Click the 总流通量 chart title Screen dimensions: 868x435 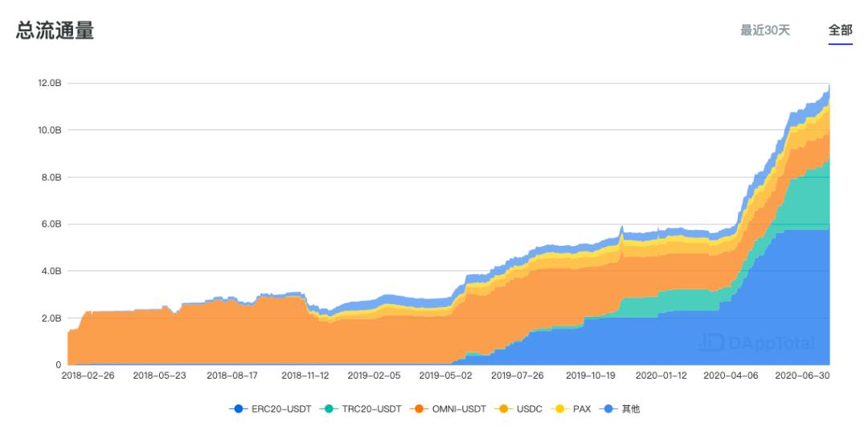tap(55, 31)
